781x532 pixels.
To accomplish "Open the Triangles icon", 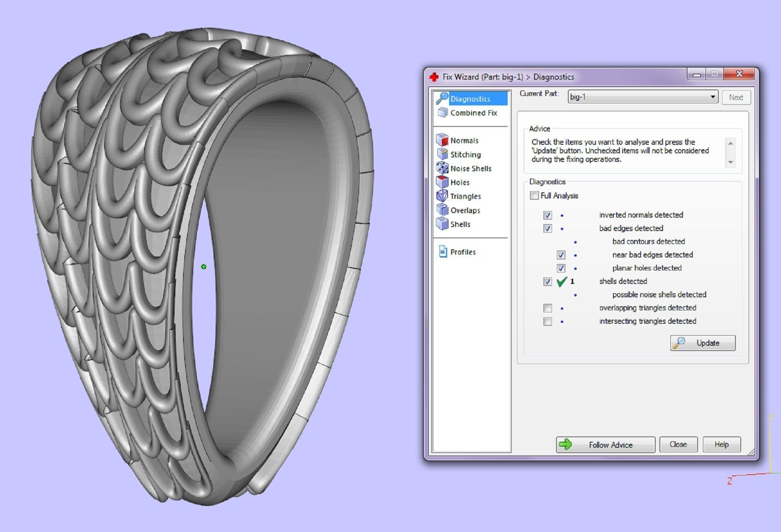I will click(442, 196).
